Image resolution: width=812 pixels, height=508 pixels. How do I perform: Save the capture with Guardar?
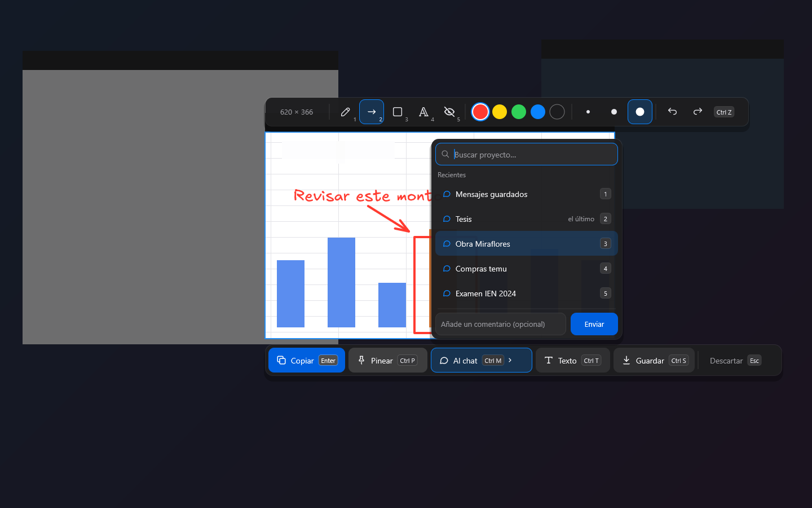coord(654,360)
